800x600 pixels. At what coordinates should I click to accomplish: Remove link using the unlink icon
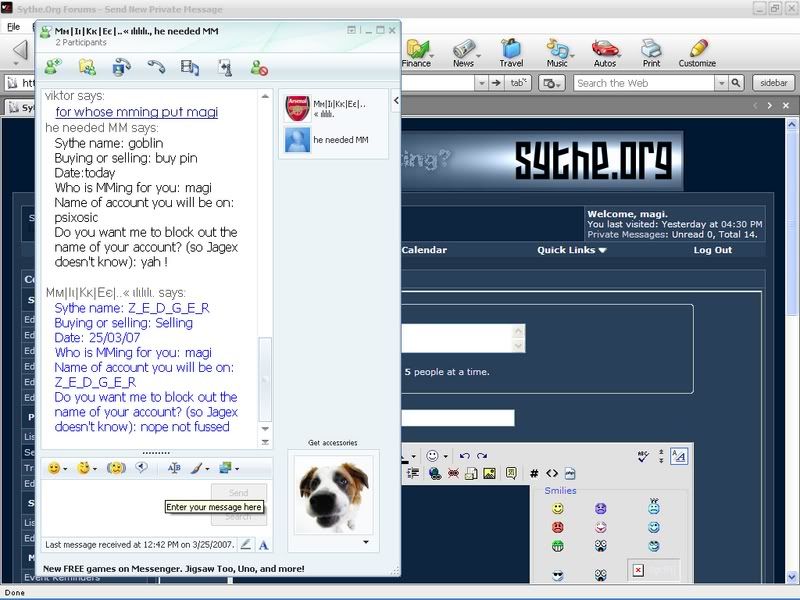click(x=453, y=473)
